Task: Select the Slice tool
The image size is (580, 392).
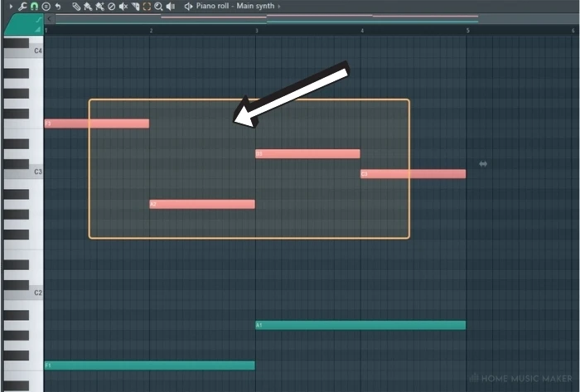Action: tap(135, 7)
